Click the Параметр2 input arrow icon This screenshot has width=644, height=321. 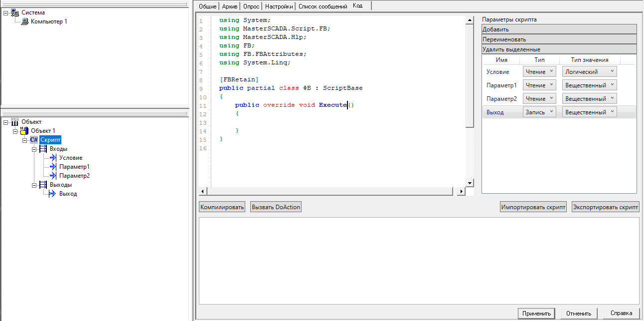coord(53,176)
